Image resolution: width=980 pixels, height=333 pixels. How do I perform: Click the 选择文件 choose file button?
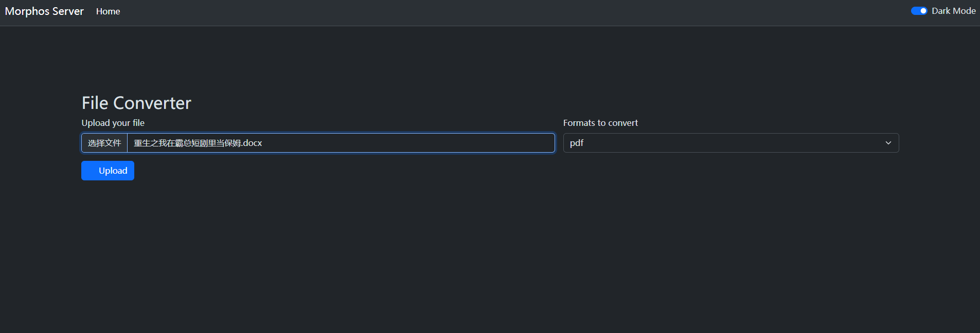pos(104,143)
